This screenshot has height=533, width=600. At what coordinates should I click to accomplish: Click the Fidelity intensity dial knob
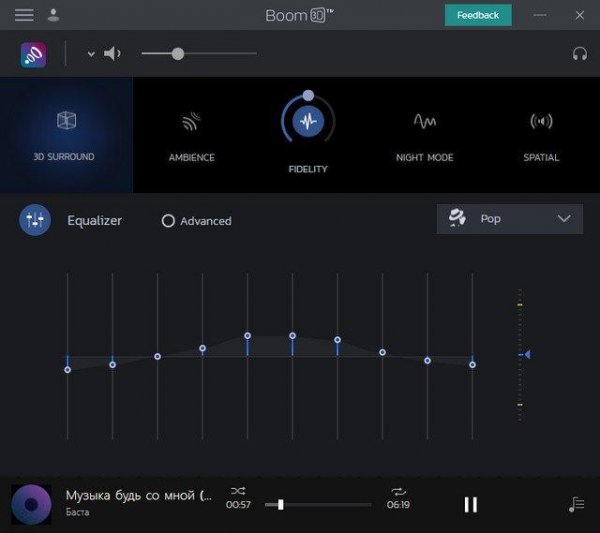[x=308, y=95]
